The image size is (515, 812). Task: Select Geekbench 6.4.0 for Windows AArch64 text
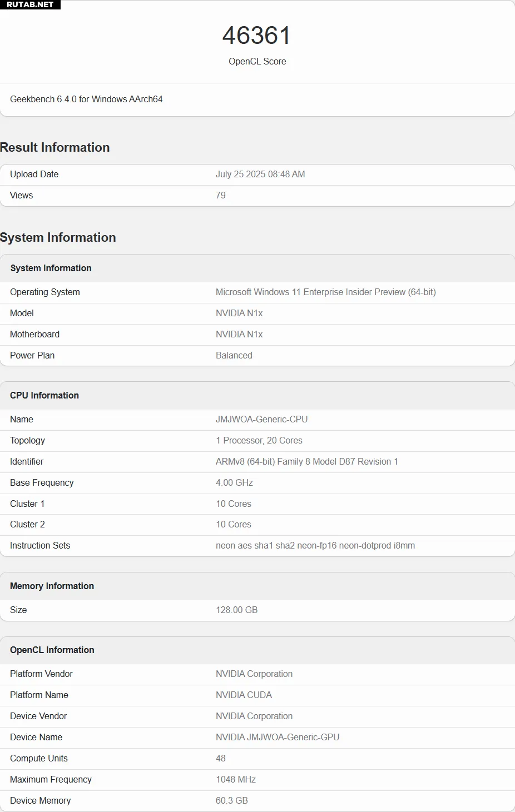click(86, 99)
